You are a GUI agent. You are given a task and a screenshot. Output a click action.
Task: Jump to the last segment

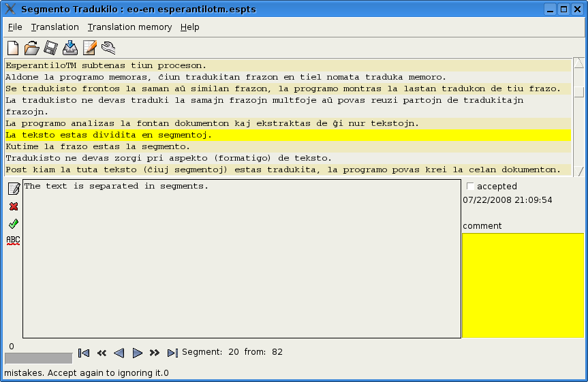click(x=172, y=353)
